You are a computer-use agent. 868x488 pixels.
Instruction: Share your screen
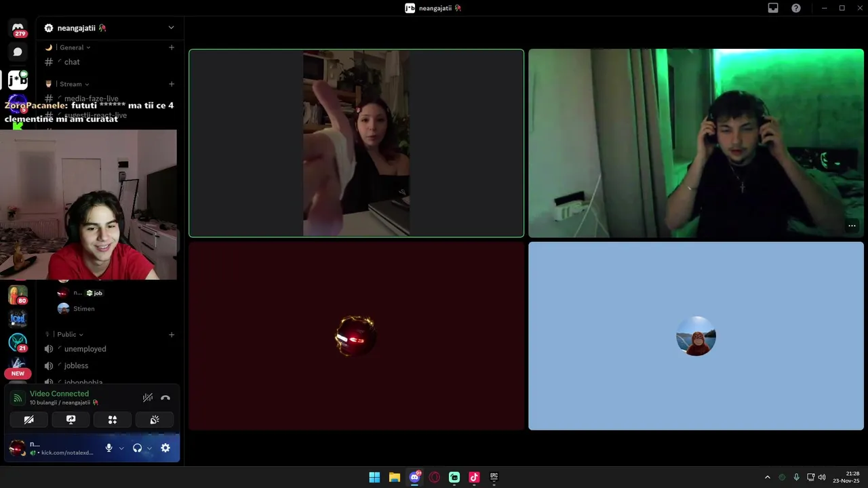coord(71,420)
